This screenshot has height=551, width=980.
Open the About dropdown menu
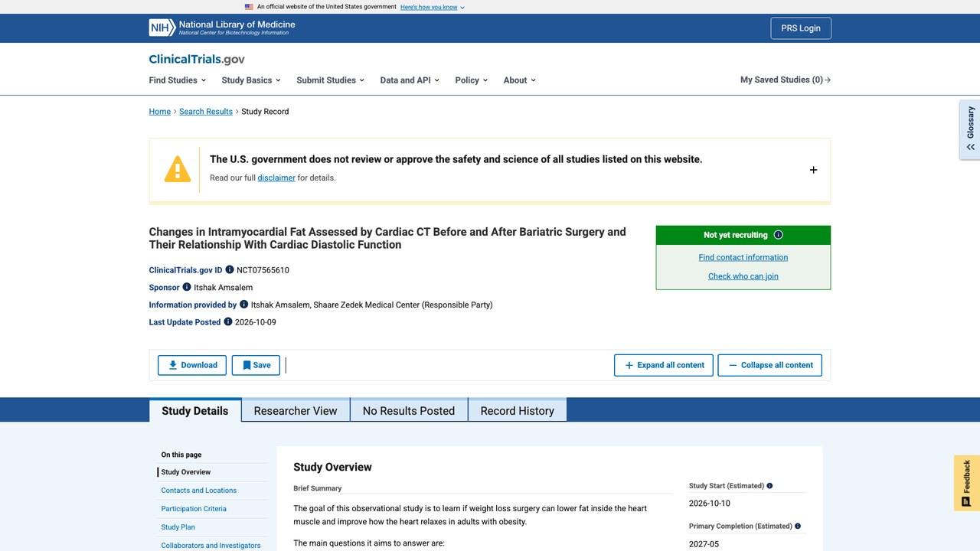click(519, 80)
